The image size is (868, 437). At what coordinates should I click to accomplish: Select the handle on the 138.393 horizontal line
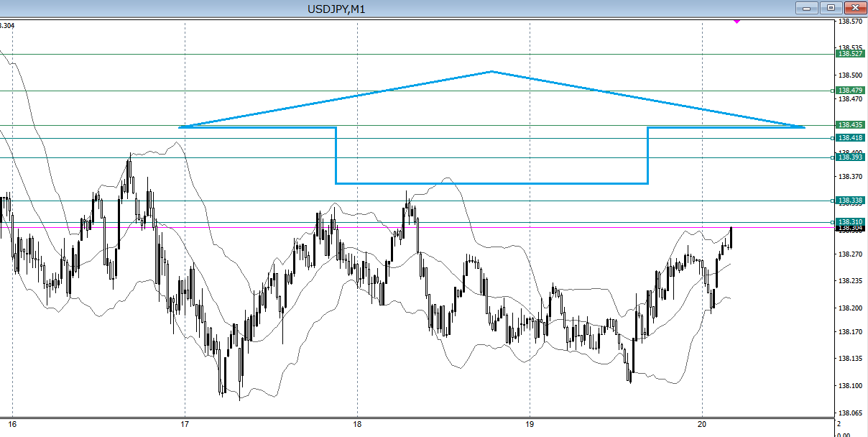click(833, 157)
